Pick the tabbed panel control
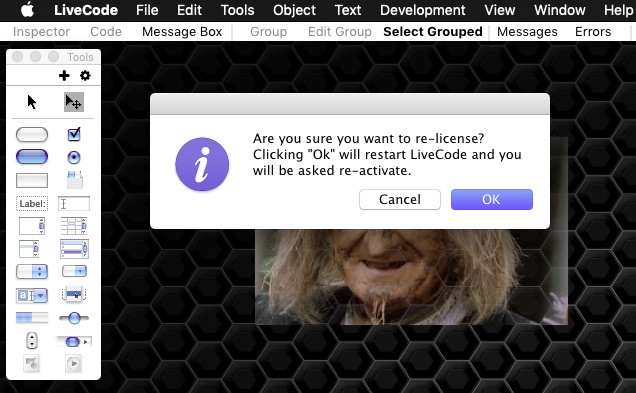Viewport: 636px width, 393px height. (x=75, y=180)
